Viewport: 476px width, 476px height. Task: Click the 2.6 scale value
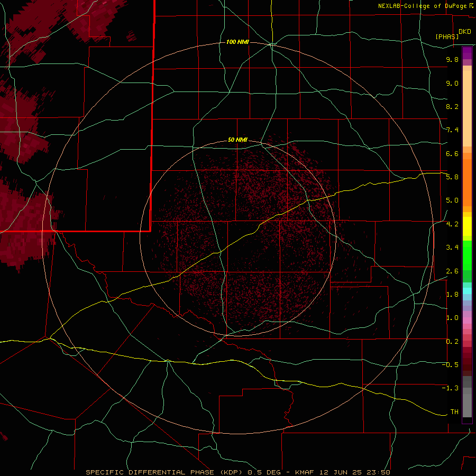tap(452, 271)
